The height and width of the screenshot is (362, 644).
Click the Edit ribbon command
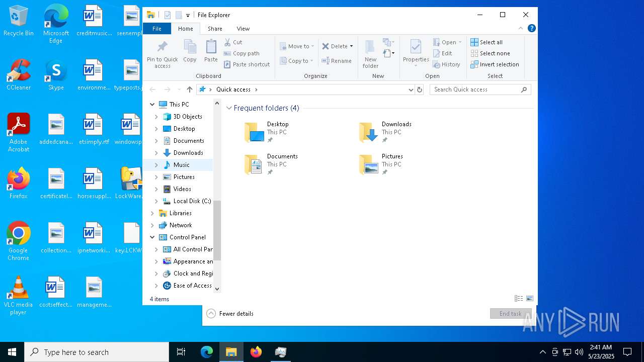pos(442,53)
